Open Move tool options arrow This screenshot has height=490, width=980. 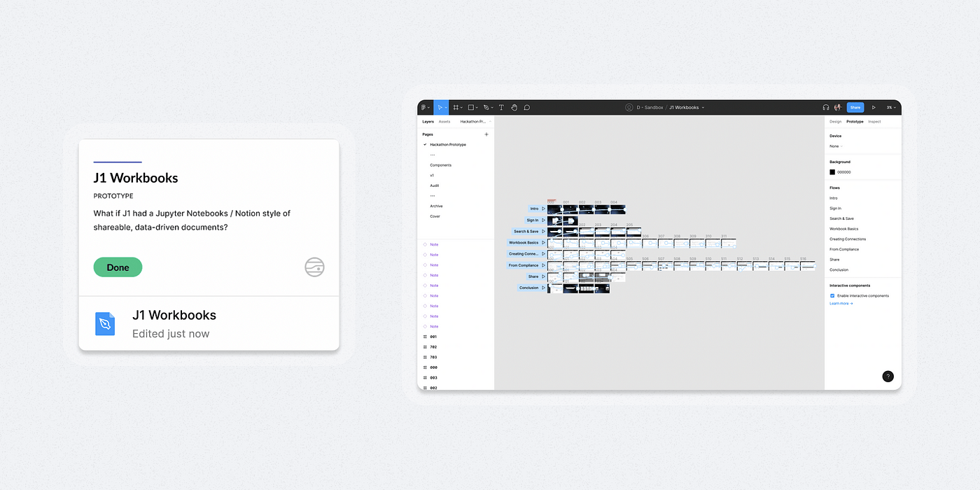click(446, 108)
